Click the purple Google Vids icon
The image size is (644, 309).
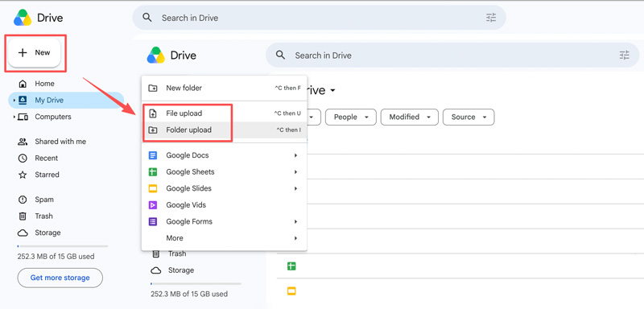click(x=153, y=205)
